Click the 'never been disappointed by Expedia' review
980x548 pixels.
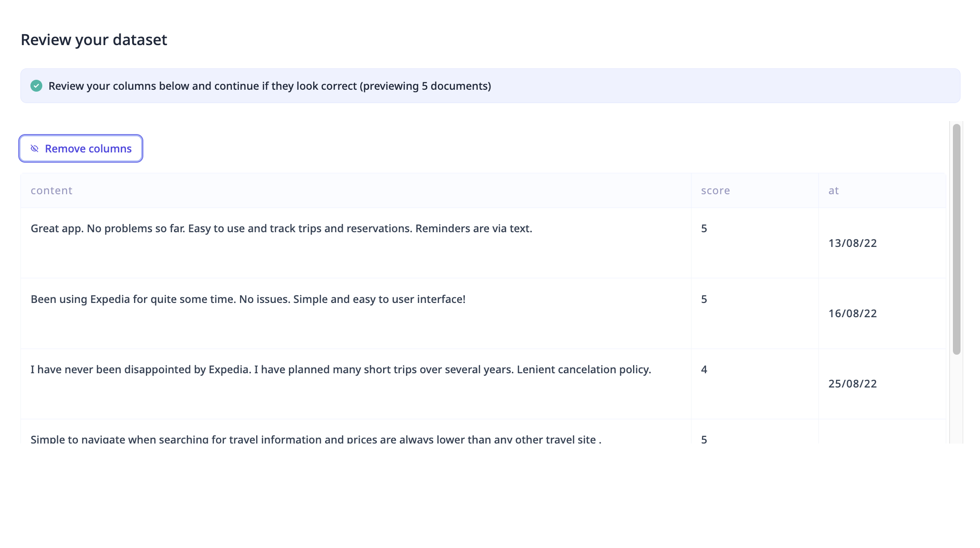tap(341, 369)
